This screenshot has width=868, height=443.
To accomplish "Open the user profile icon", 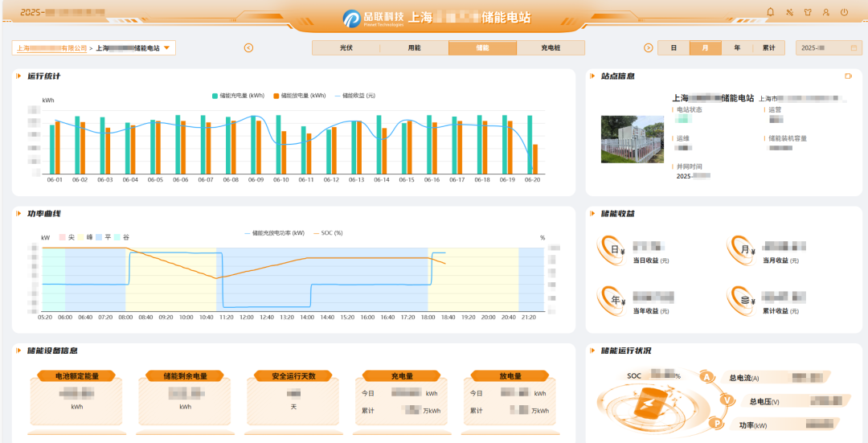I will pos(826,12).
